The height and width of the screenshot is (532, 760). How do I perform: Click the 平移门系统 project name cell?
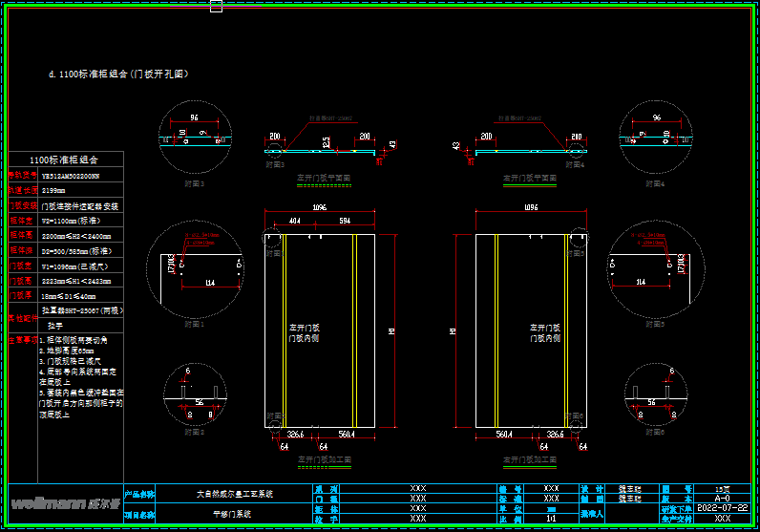coord(234,515)
